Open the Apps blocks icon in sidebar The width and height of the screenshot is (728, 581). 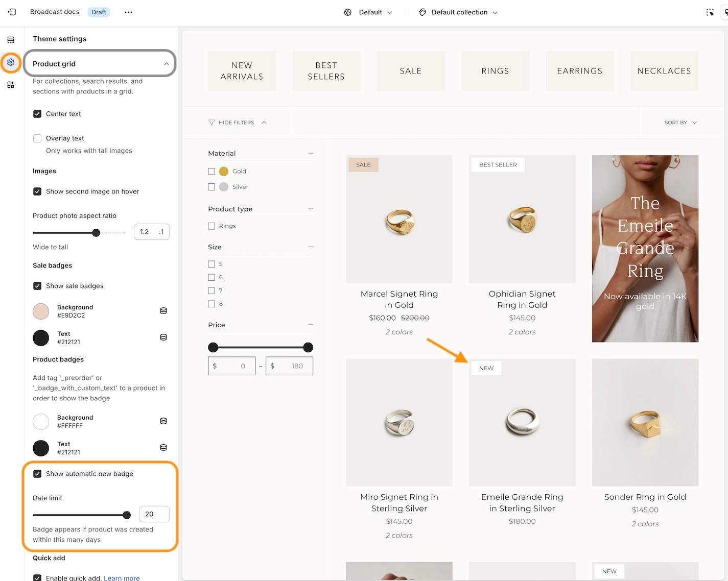pos(11,85)
